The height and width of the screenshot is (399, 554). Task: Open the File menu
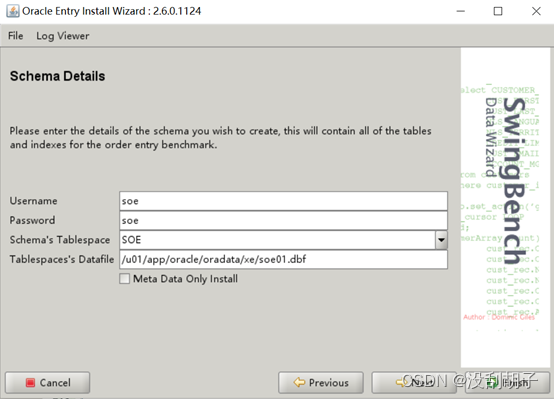click(x=16, y=36)
